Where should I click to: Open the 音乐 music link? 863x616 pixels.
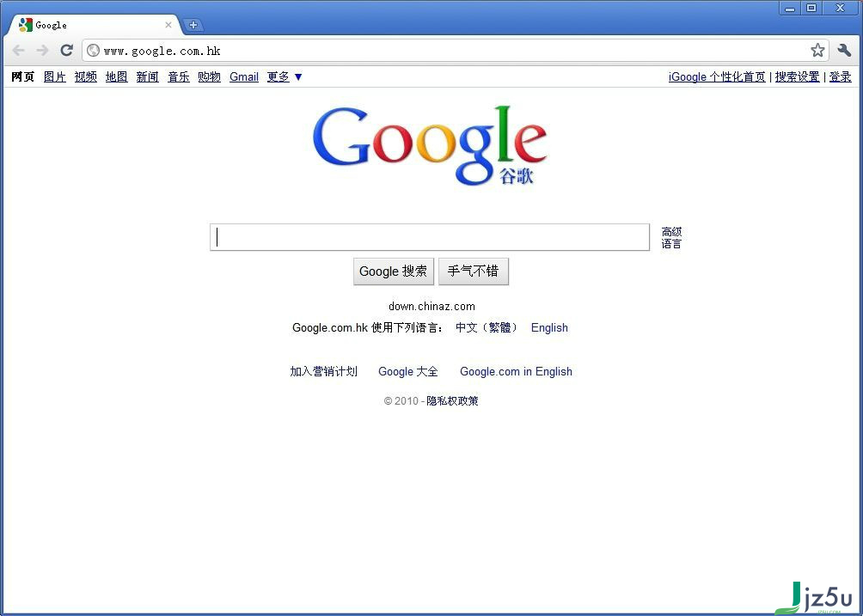tap(178, 77)
